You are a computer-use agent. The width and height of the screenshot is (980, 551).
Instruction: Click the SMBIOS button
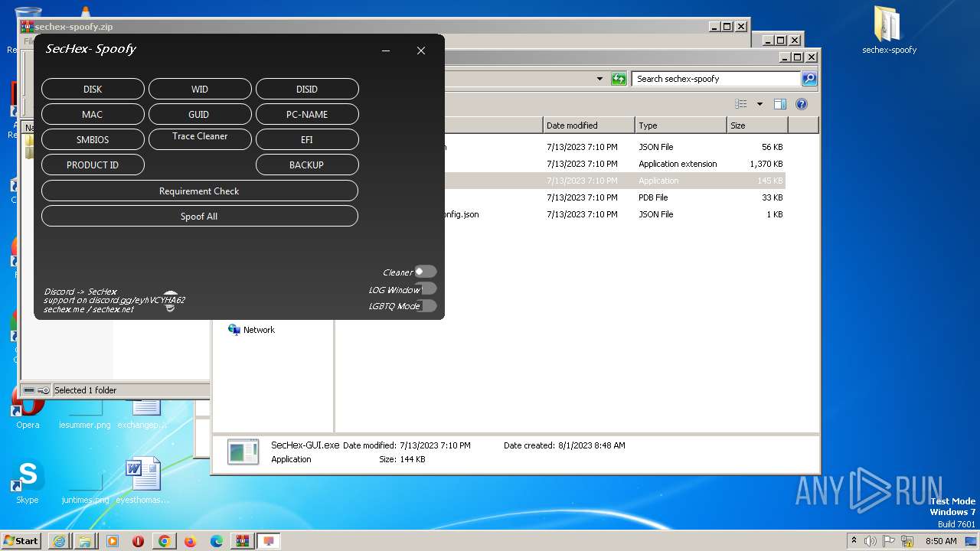coord(93,139)
